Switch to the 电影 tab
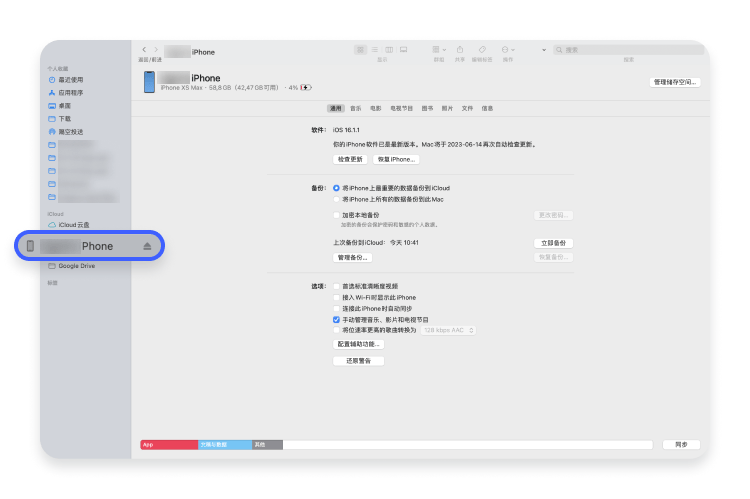 (x=376, y=109)
